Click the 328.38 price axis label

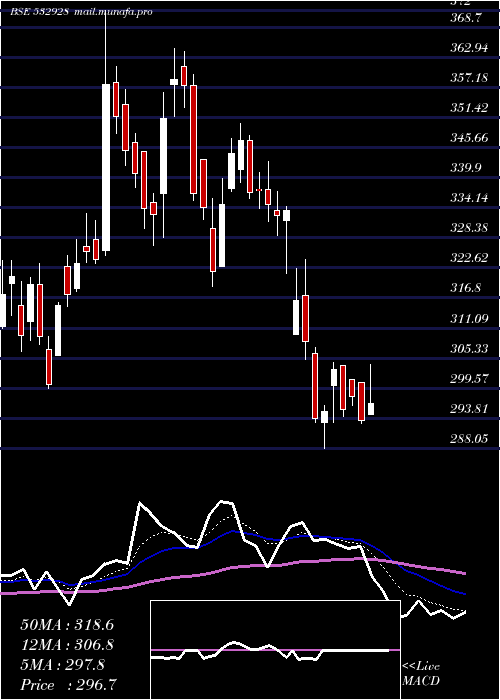pyautogui.click(x=470, y=228)
